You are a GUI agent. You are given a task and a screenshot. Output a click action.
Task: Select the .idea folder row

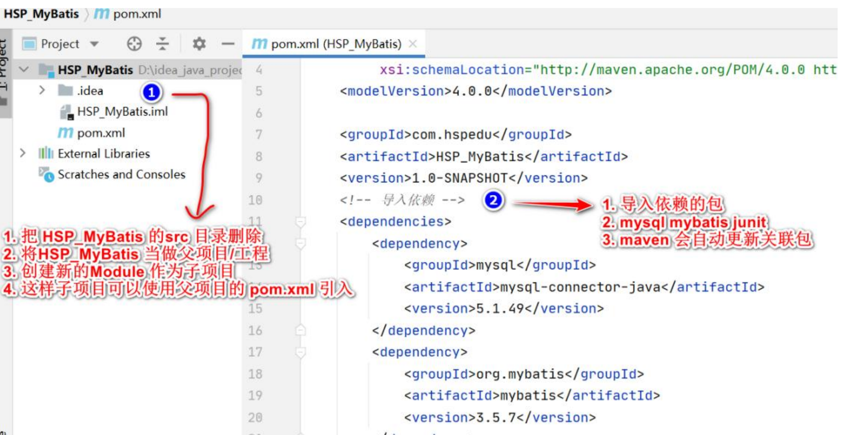pyautogui.click(x=90, y=91)
